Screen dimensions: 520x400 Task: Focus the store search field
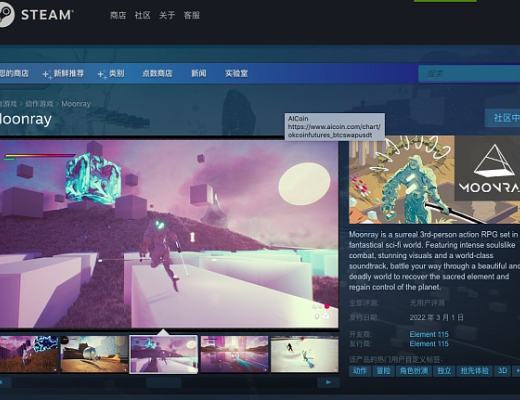(469, 73)
